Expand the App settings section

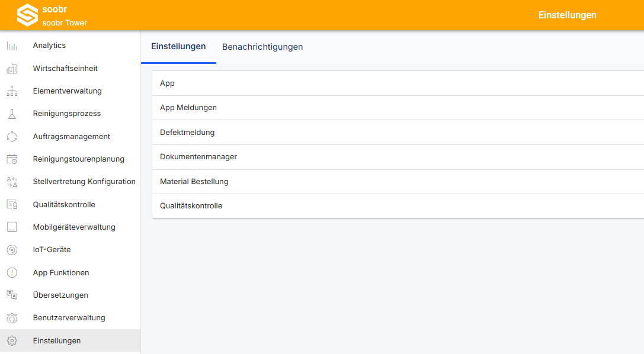click(x=398, y=83)
